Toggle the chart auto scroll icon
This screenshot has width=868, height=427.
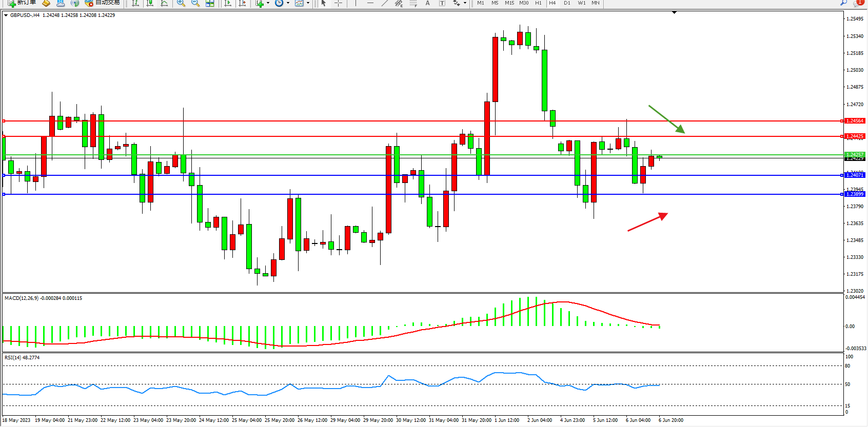228,3
